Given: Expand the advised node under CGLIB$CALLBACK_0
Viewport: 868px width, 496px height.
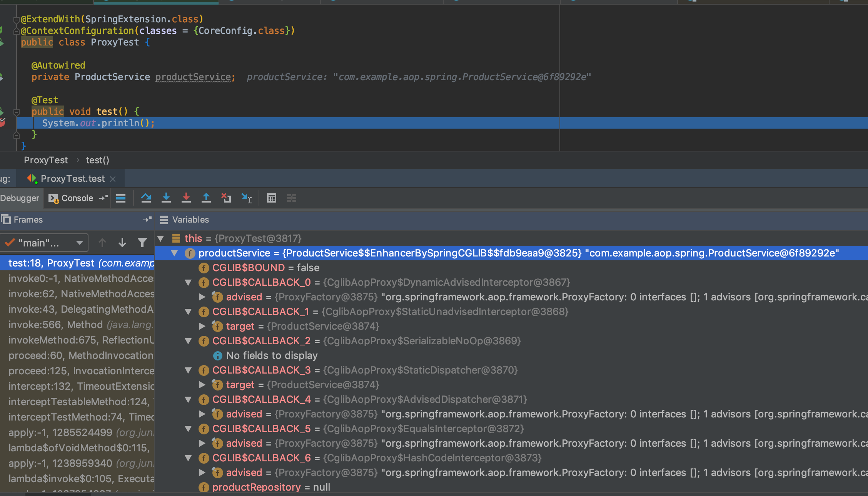Looking at the screenshot, I should (x=202, y=297).
